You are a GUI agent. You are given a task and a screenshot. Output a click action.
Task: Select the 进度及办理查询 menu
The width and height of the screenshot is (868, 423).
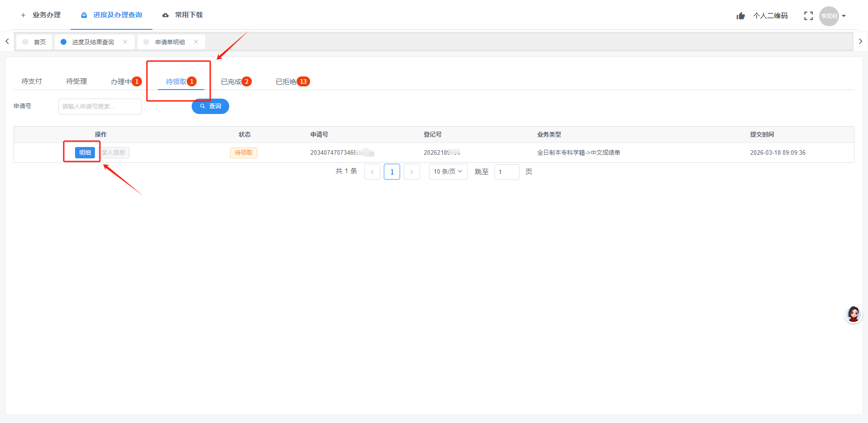[x=111, y=15]
